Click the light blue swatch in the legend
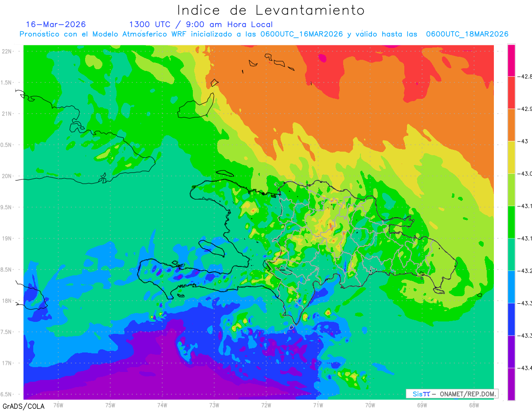Viewport: 532px width, 411px height. tap(511, 286)
